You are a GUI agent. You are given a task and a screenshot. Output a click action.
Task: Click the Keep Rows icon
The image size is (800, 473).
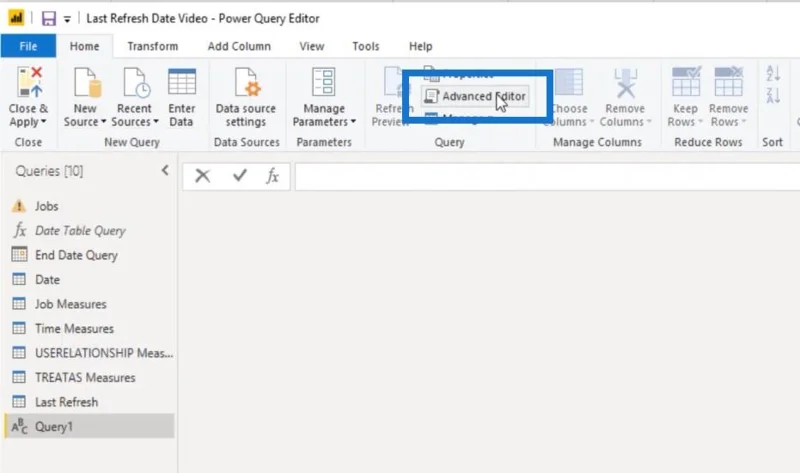point(686,82)
